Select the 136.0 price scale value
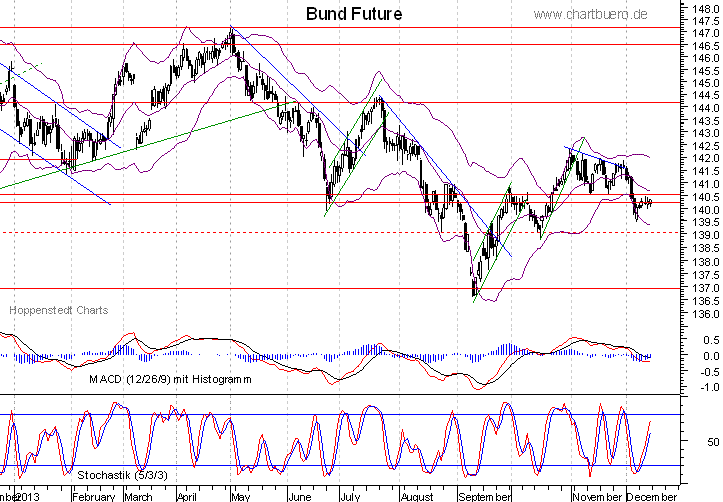The width and height of the screenshot is (723, 502). click(706, 314)
